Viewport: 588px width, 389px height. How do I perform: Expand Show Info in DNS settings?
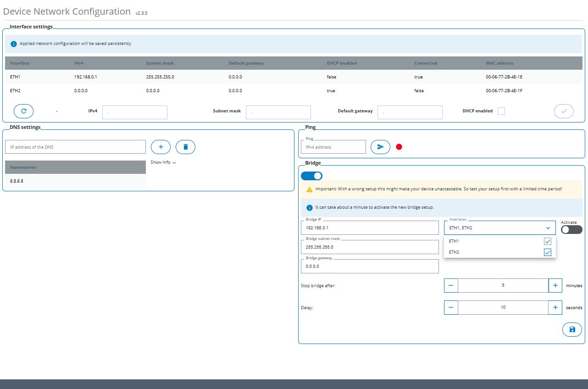163,162
